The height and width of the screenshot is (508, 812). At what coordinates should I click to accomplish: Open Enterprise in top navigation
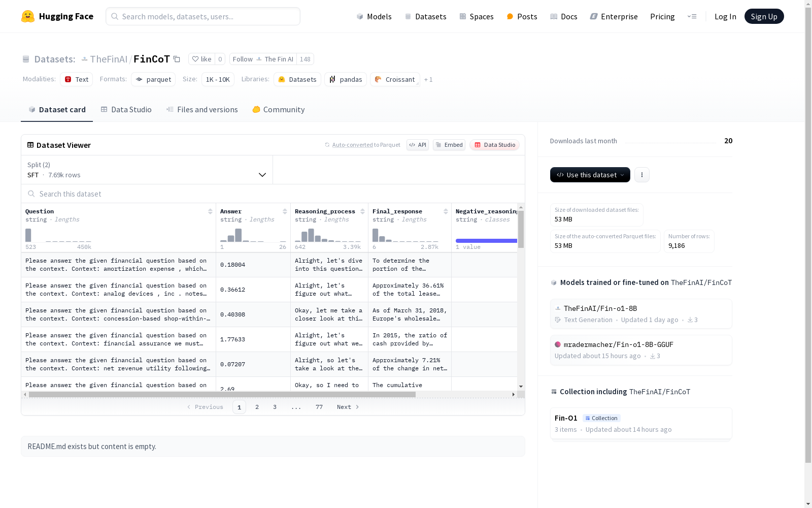click(x=614, y=16)
